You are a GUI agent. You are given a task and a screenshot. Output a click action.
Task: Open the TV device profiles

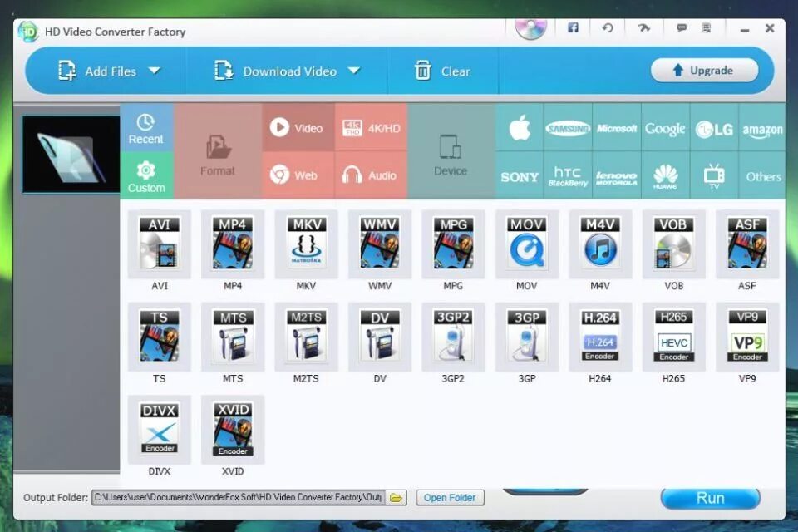pos(714,175)
